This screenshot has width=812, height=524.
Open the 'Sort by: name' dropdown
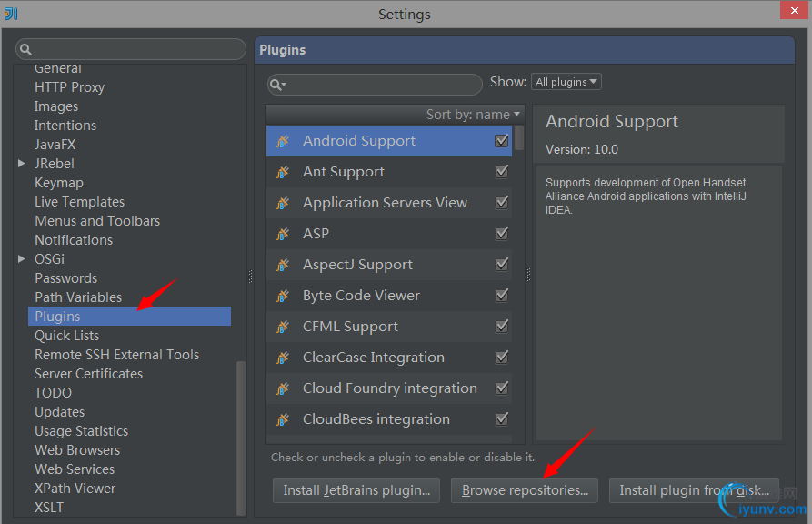coord(473,115)
